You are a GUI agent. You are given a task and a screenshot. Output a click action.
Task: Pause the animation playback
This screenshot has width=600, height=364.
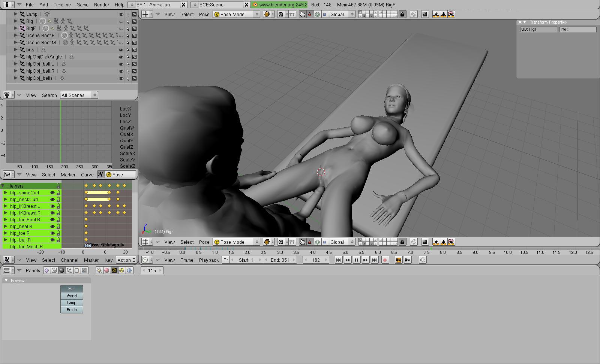[356, 260]
